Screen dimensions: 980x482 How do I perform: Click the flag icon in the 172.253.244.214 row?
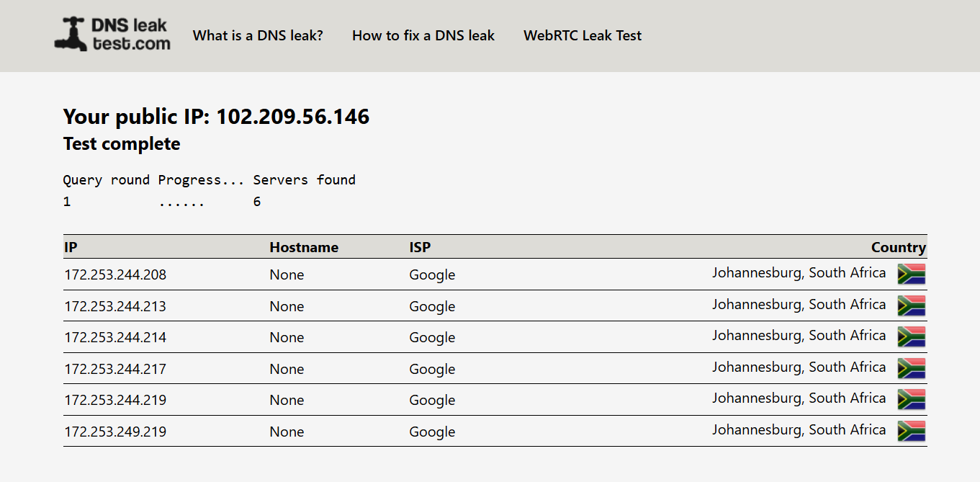coord(911,336)
